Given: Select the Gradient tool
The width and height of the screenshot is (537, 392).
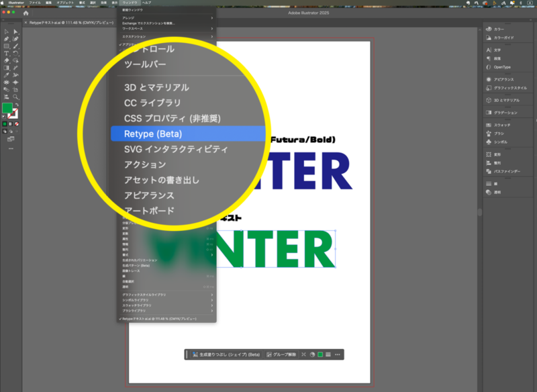Looking at the screenshot, I should (x=6, y=68).
